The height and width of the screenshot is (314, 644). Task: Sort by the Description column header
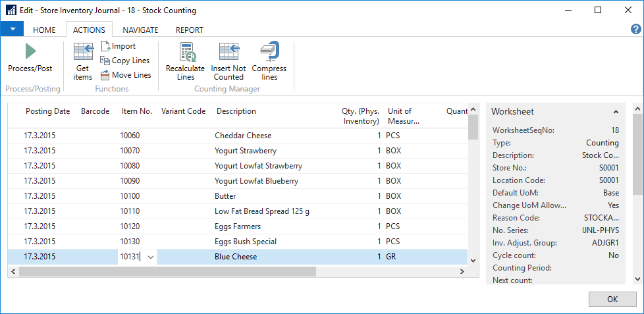pyautogui.click(x=236, y=111)
